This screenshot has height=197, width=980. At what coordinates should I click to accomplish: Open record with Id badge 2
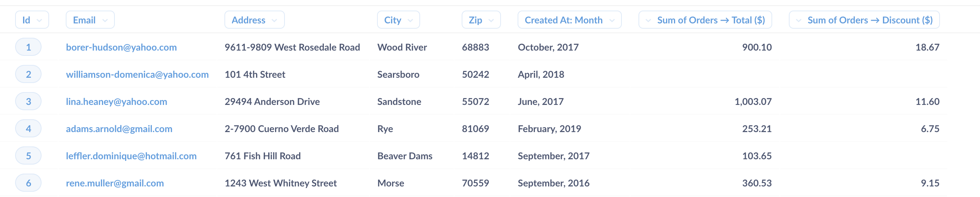click(x=28, y=74)
